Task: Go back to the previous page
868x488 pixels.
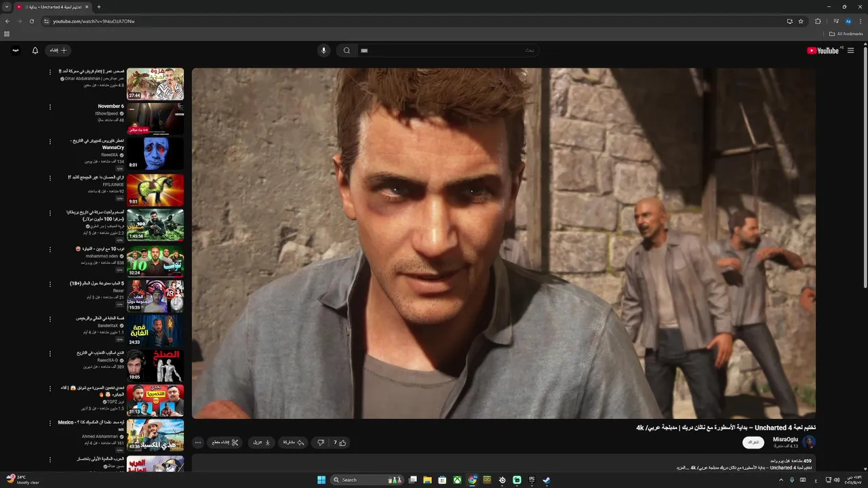Action: tap(7, 21)
